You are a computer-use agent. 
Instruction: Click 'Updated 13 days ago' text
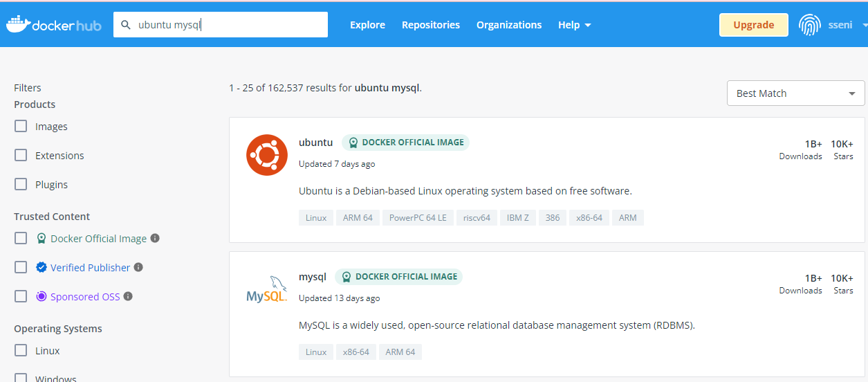340,298
